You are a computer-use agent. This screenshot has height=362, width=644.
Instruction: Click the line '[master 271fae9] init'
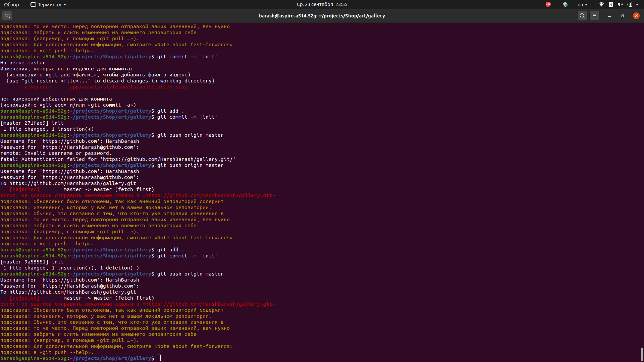click(32, 123)
